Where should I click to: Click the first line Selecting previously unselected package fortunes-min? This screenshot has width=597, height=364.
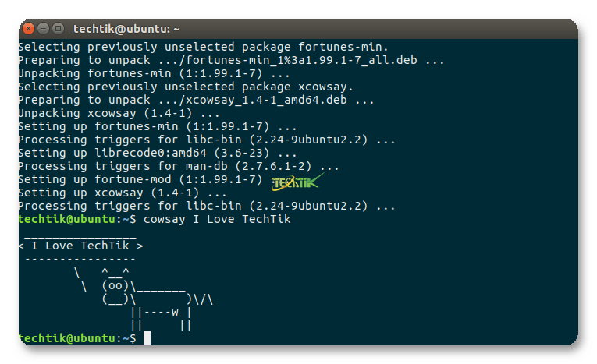point(203,47)
